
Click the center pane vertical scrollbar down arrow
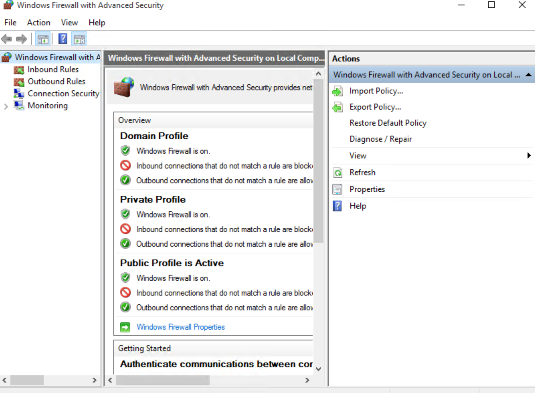coord(318,369)
